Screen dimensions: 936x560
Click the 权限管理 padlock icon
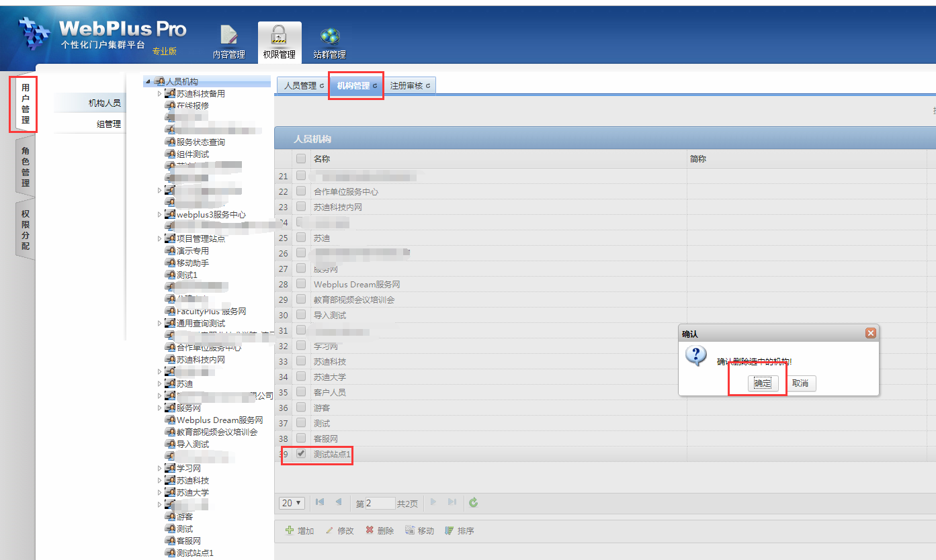point(279,35)
